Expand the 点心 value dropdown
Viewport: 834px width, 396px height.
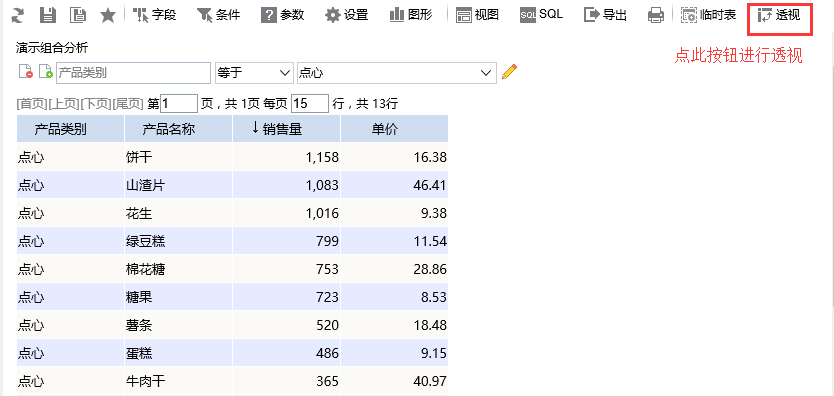pyautogui.click(x=397, y=73)
